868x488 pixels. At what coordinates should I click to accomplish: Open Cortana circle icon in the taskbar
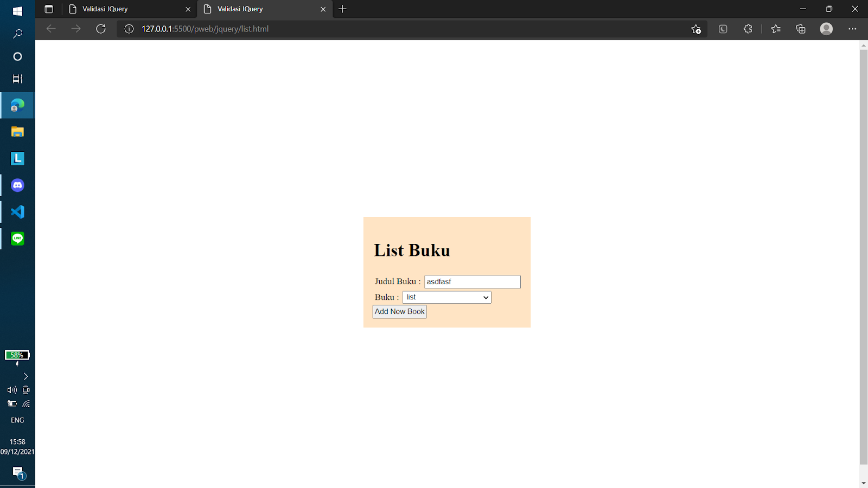point(17,56)
